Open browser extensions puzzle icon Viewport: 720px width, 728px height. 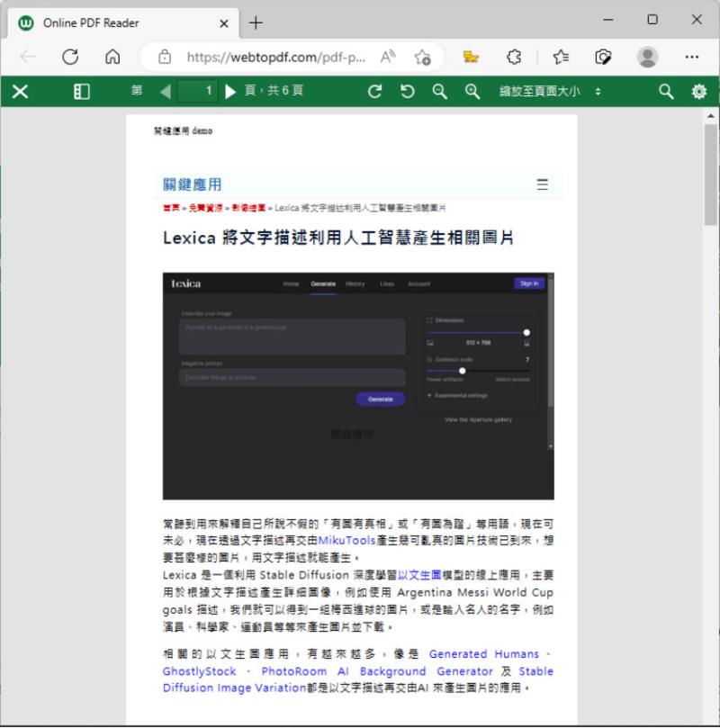coord(513,57)
